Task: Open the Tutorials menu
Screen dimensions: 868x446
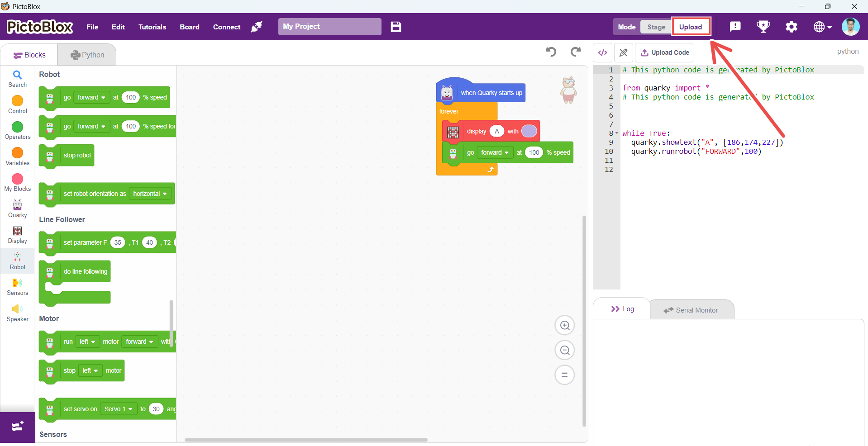Action: click(x=152, y=27)
